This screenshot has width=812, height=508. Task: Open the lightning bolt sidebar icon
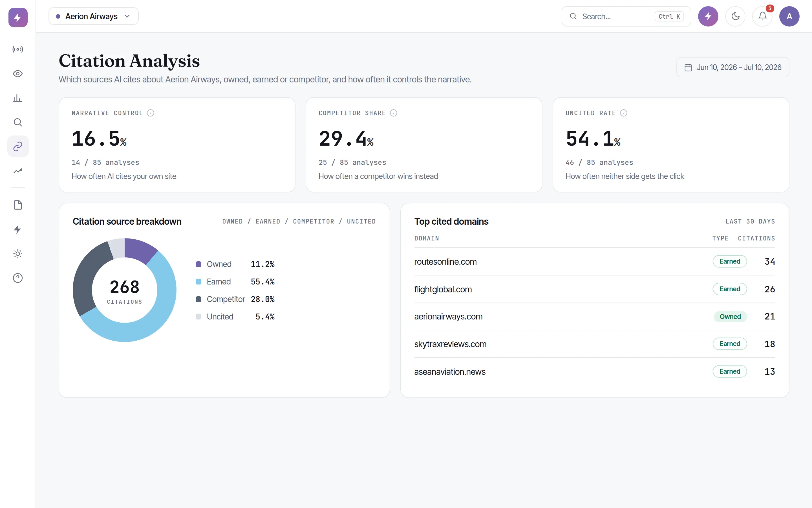(18, 229)
